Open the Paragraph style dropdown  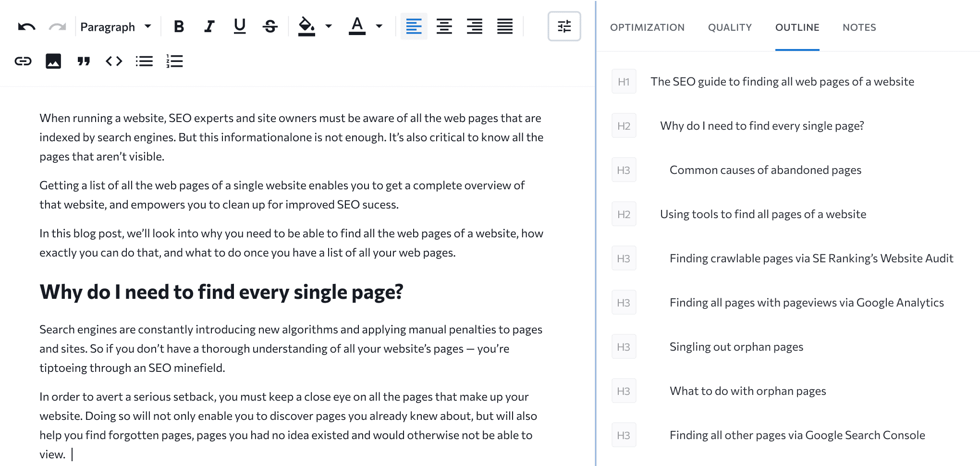tap(116, 27)
